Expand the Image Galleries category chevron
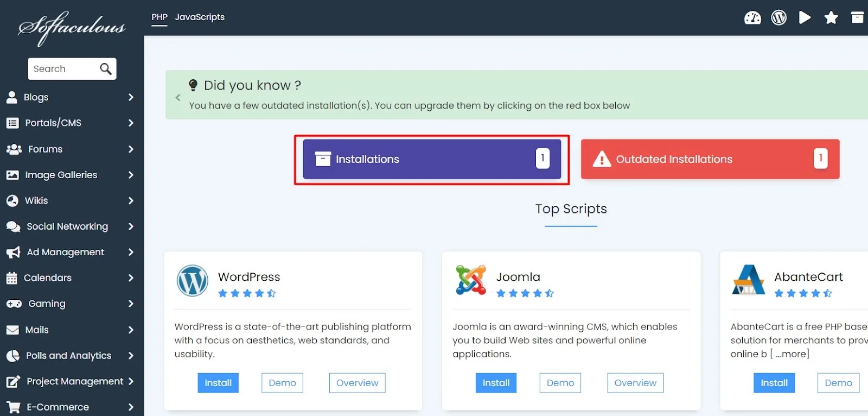The height and width of the screenshot is (416, 868). pyautogui.click(x=131, y=175)
